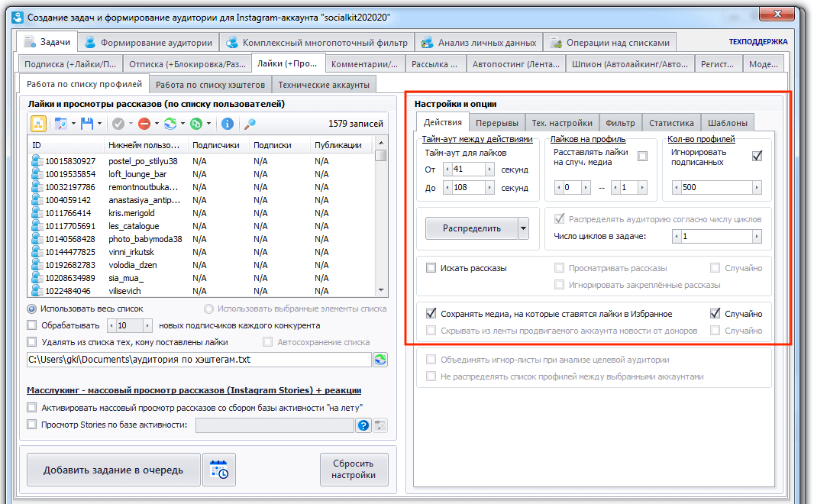
Task: Check 'Удалять из списка тех, кому поставлены лайки'
Action: pyautogui.click(x=31, y=342)
